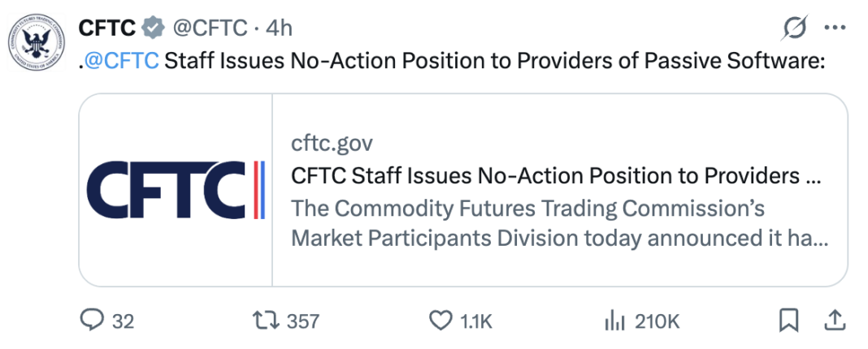Open the share post icon

tap(835, 321)
